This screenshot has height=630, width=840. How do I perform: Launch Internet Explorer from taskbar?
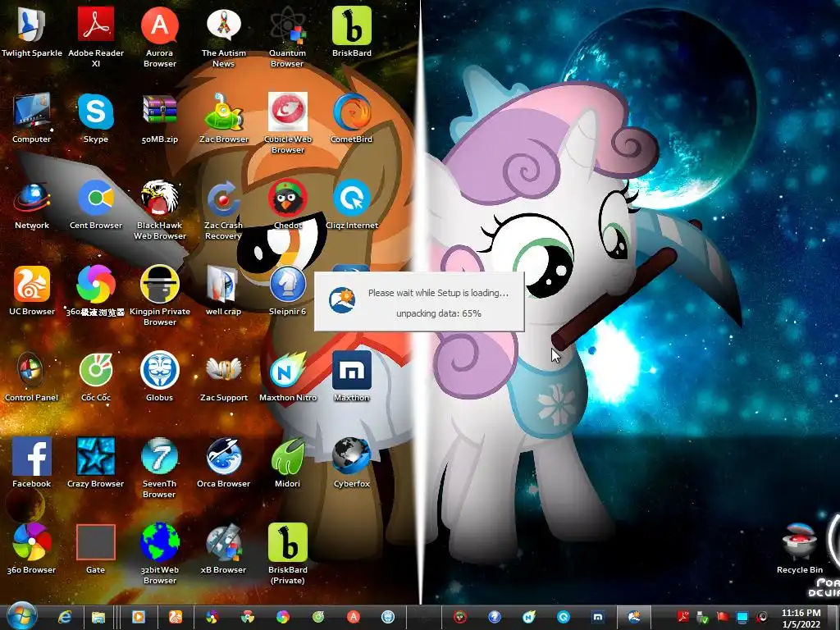point(65,618)
